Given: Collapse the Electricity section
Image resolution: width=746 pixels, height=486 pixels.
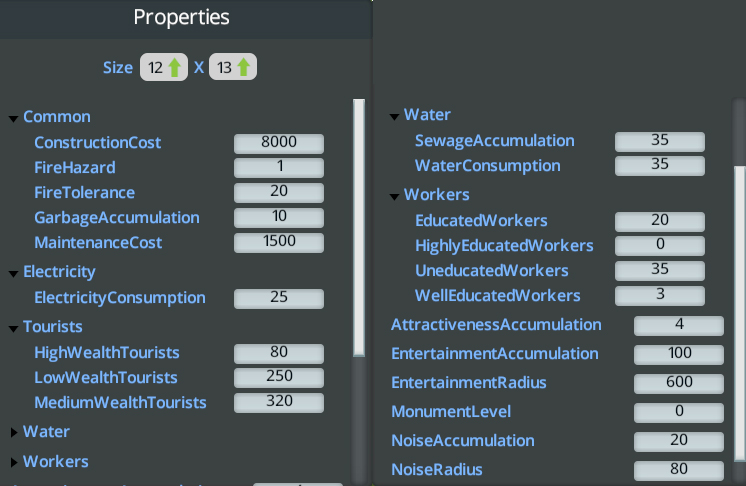Looking at the screenshot, I should (13, 272).
